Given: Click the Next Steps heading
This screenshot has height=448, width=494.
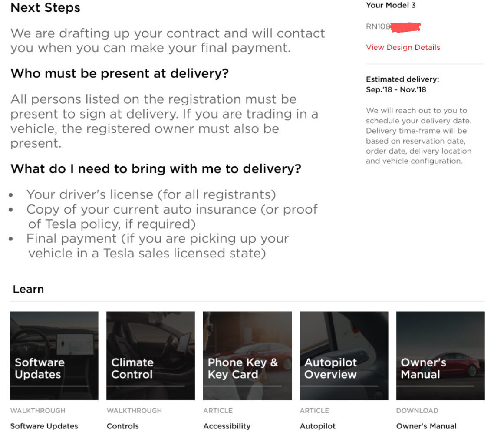Looking at the screenshot, I should (x=46, y=7).
